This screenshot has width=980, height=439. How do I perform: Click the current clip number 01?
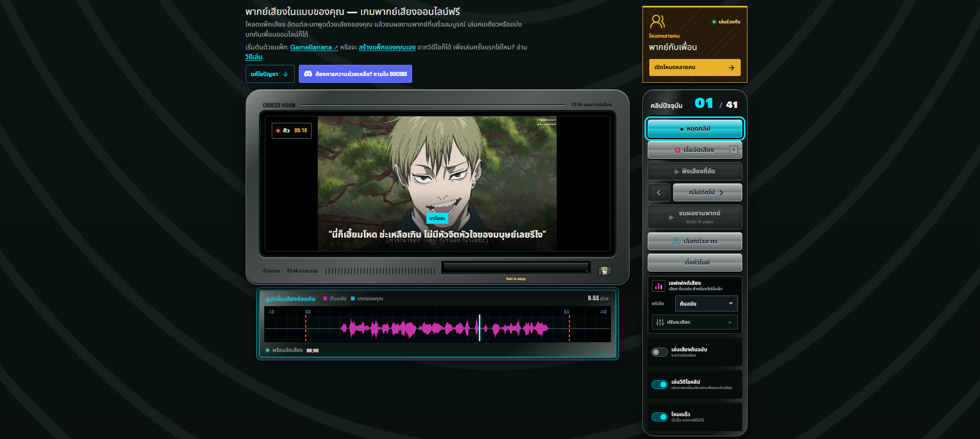point(704,103)
